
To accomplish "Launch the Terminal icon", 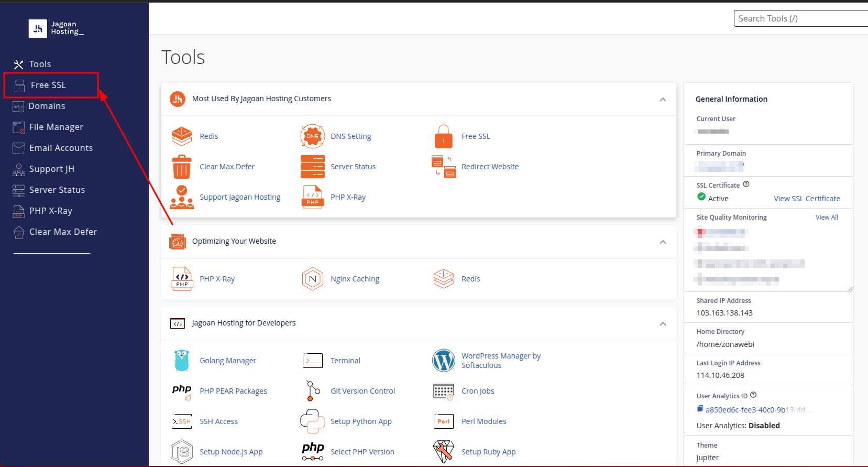I will click(x=312, y=361).
